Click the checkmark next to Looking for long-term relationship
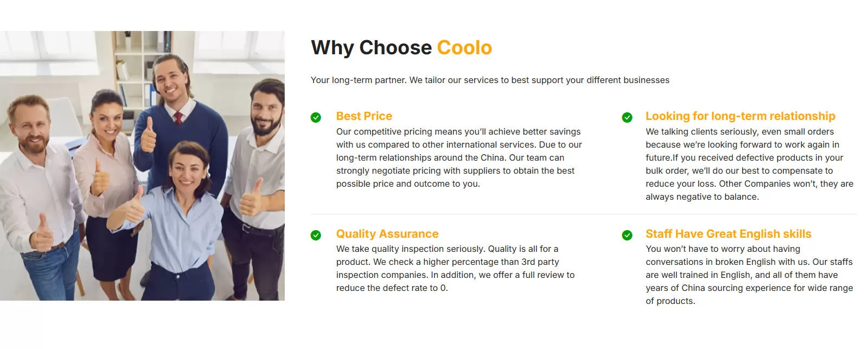The image size is (868, 349). (x=627, y=117)
